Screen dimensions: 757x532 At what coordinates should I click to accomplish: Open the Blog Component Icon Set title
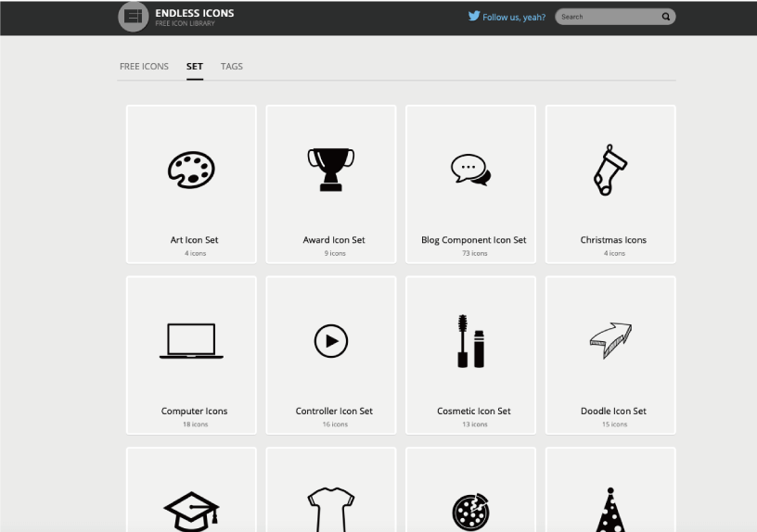(x=474, y=240)
